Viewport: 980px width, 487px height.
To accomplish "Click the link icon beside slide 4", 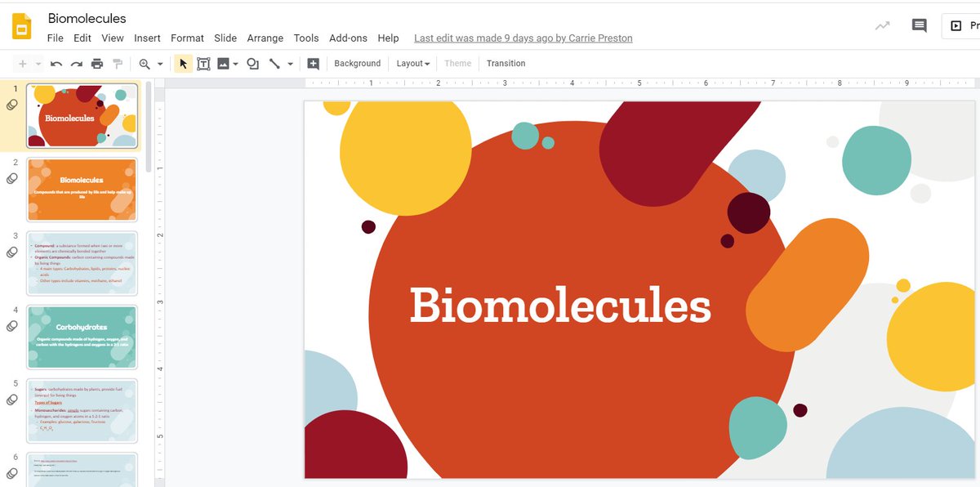I will pos(11,326).
